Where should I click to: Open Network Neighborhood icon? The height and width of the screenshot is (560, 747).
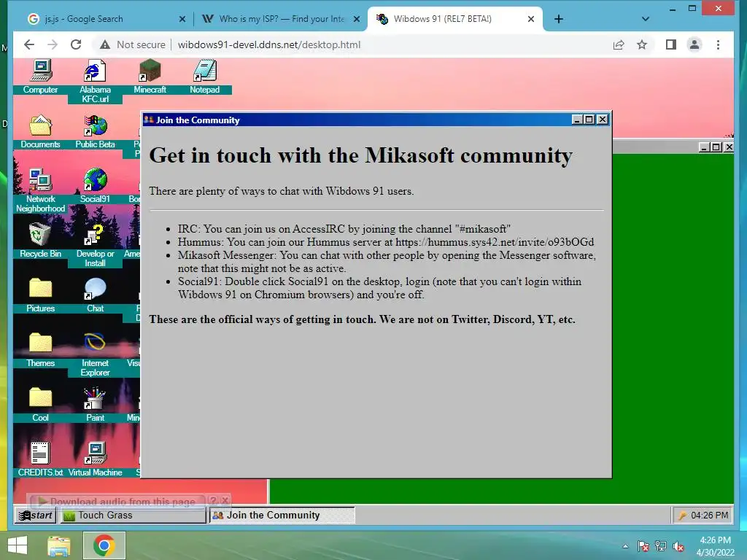tap(41, 190)
